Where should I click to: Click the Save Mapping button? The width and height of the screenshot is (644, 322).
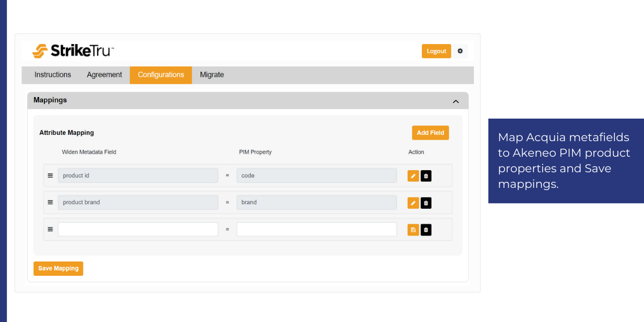click(x=58, y=268)
